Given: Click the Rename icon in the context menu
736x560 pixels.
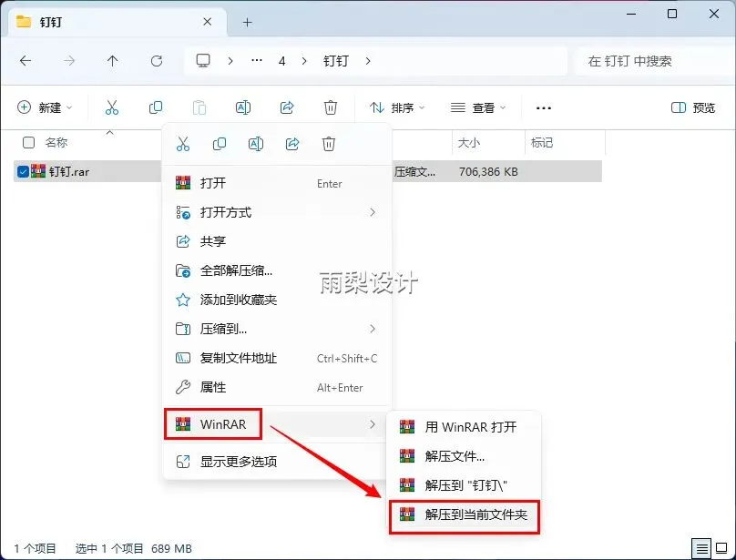Looking at the screenshot, I should click(256, 144).
